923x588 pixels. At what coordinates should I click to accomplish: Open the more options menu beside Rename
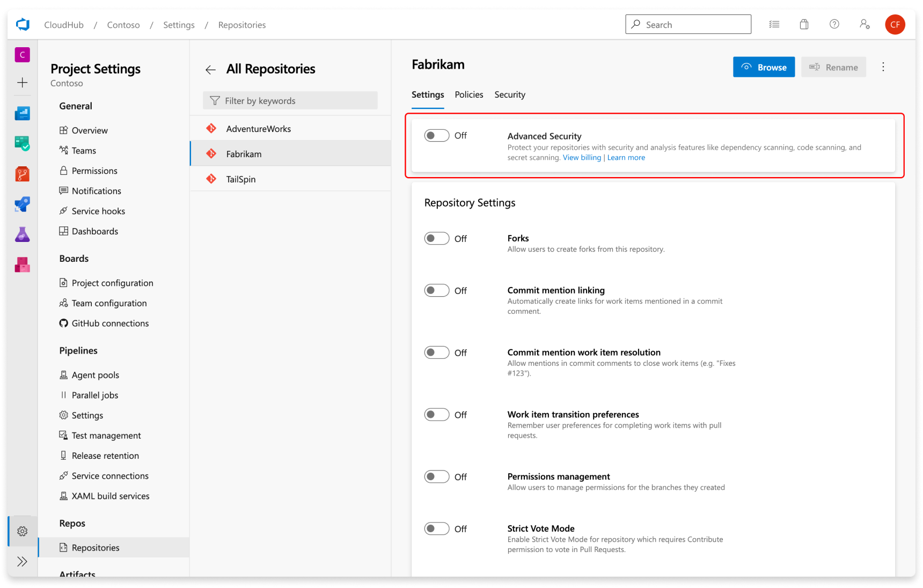click(x=883, y=67)
